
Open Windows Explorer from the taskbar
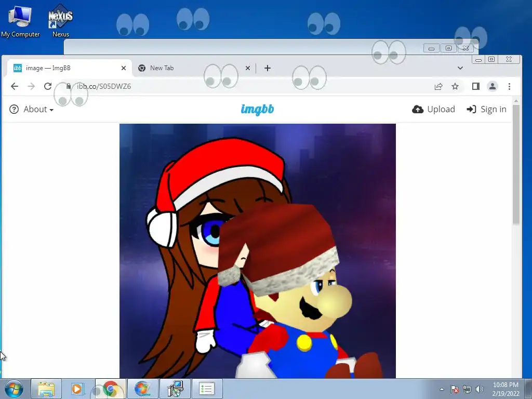(46, 389)
